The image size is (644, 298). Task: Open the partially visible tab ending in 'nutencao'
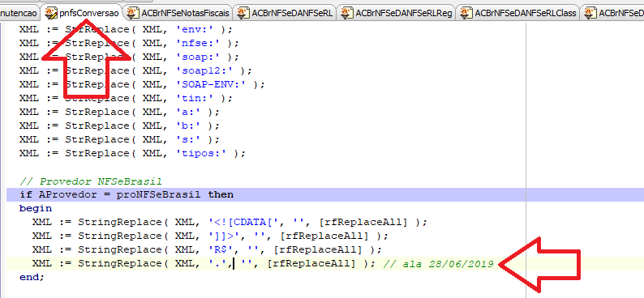19,13
